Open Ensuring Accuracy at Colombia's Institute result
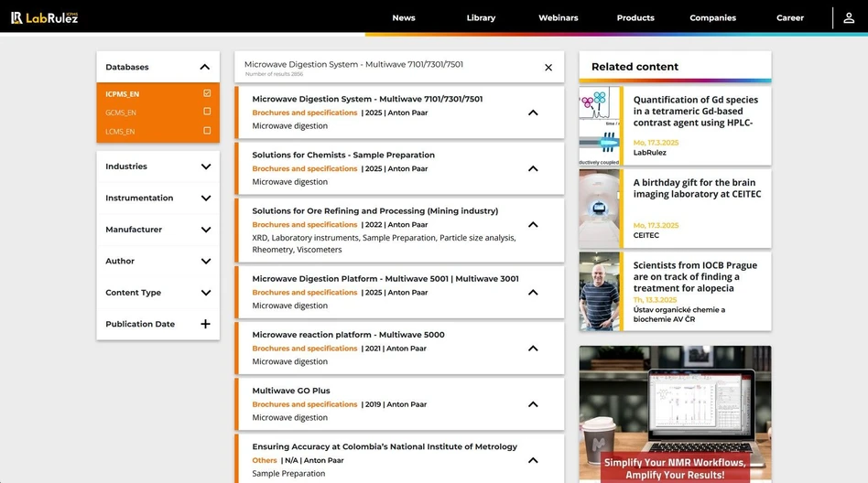 pos(385,446)
